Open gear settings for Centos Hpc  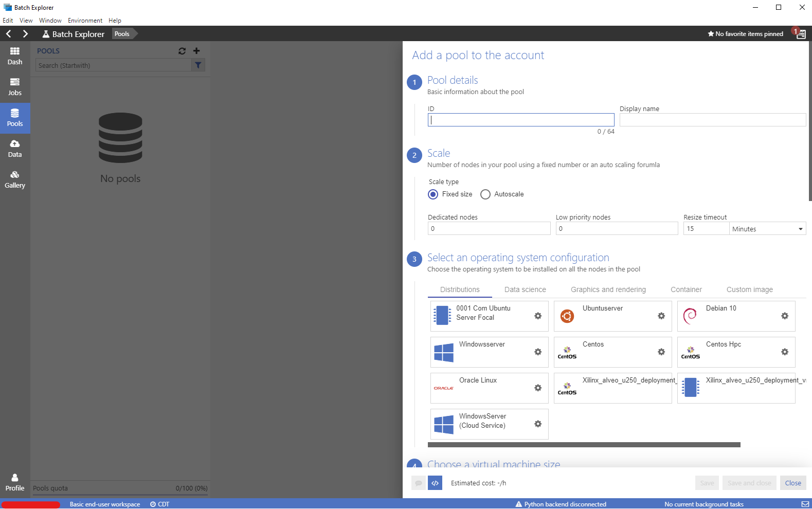tap(785, 352)
